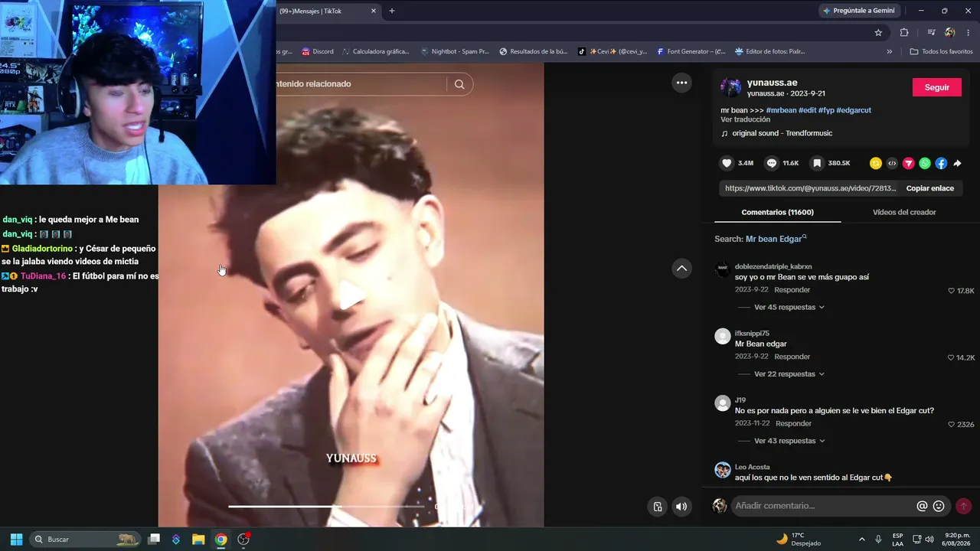Bookmark this page with the star icon
The image size is (980, 551).
click(878, 32)
